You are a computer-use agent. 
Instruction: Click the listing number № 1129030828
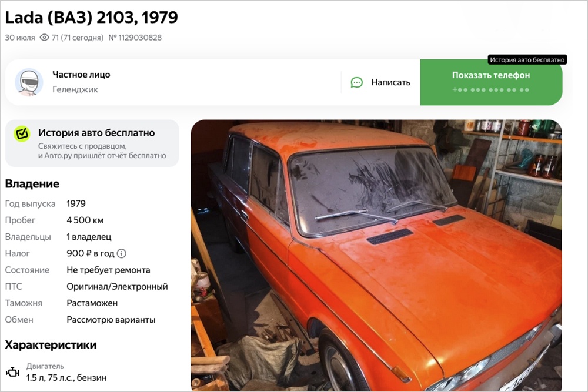pos(135,38)
